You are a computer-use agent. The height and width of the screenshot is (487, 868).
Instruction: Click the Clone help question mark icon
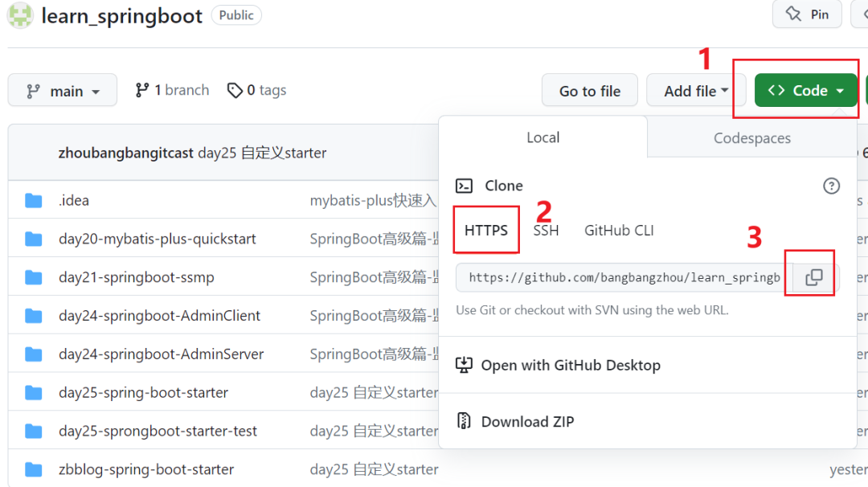tap(831, 186)
